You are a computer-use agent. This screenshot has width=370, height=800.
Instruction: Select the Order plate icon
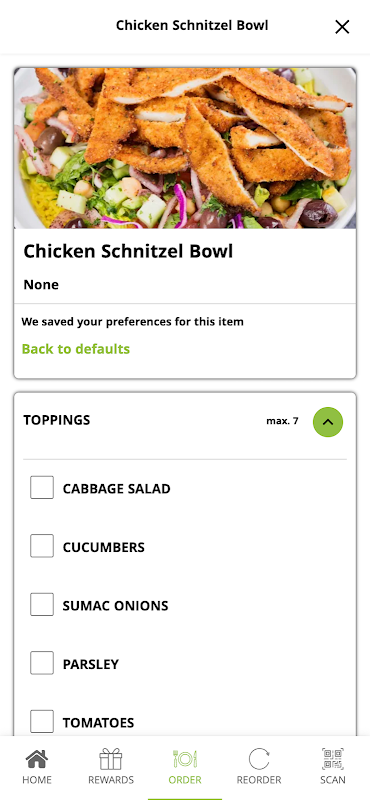point(185,759)
